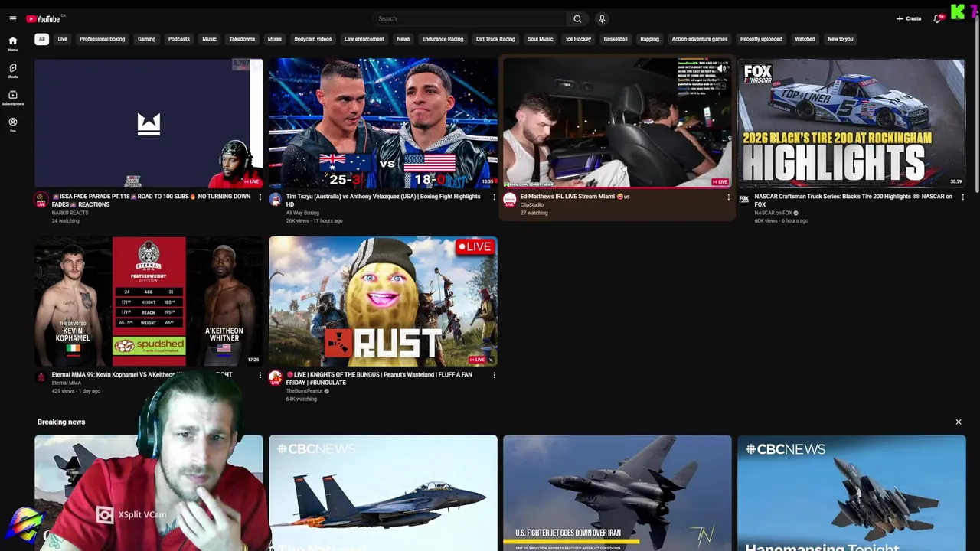
Task: Open Ed Matthews IRL stream preview
Action: (x=617, y=123)
